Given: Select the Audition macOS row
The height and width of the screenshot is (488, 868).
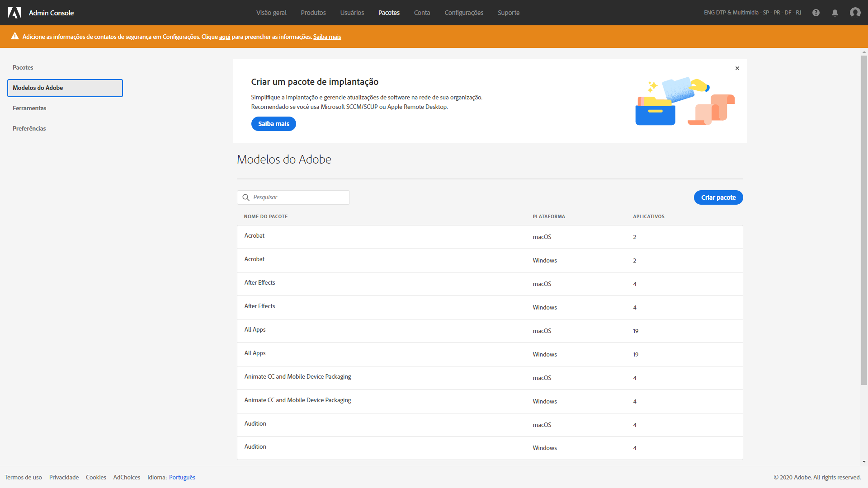Looking at the screenshot, I should click(x=490, y=425).
